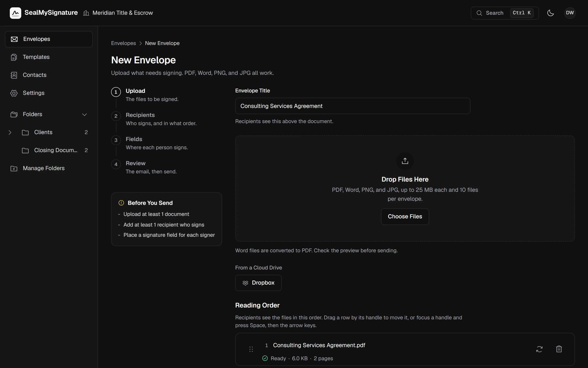The width and height of the screenshot is (588, 368).
Task: Select the Fields step label
Action: coord(134,139)
